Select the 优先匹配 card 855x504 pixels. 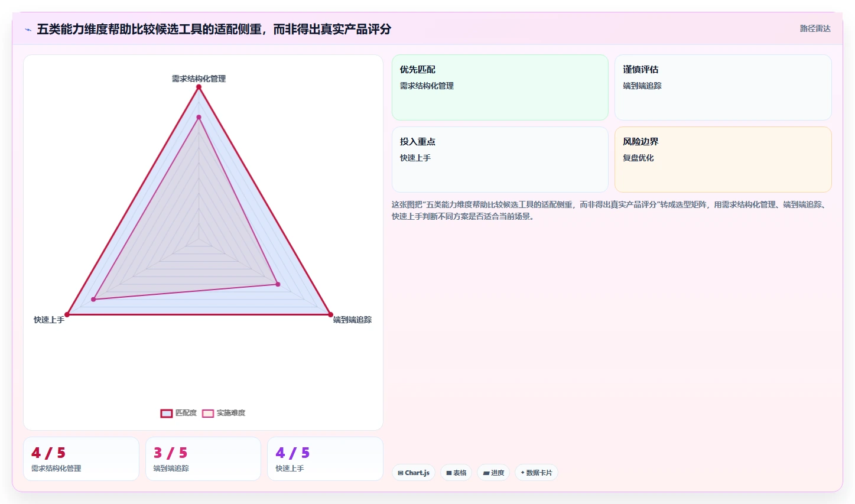[x=500, y=87]
